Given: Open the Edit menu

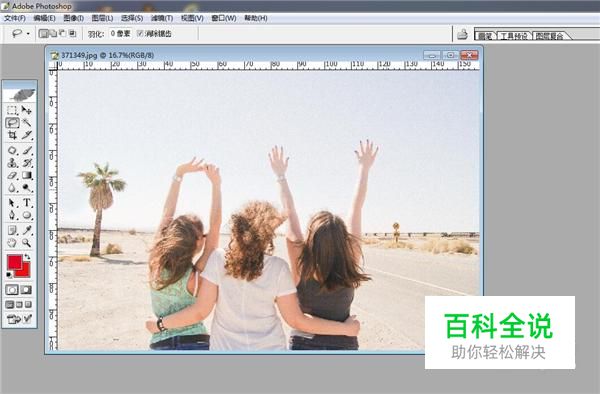Looking at the screenshot, I should coord(44,18).
